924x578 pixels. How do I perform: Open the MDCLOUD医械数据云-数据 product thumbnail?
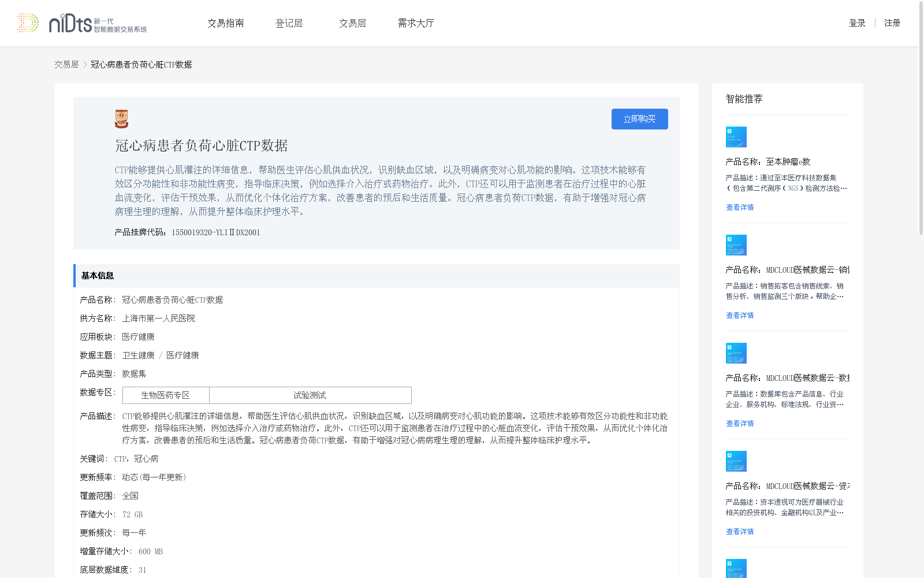click(736, 353)
